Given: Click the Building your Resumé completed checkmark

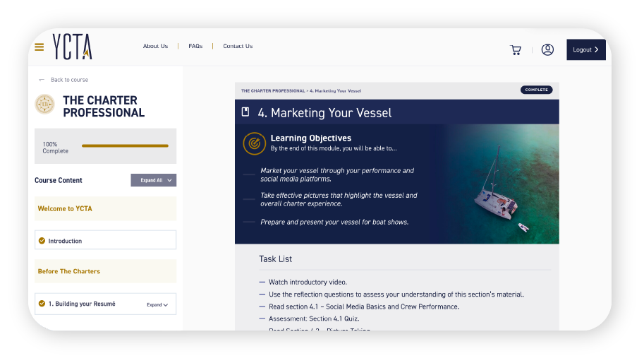Looking at the screenshot, I should [42, 304].
